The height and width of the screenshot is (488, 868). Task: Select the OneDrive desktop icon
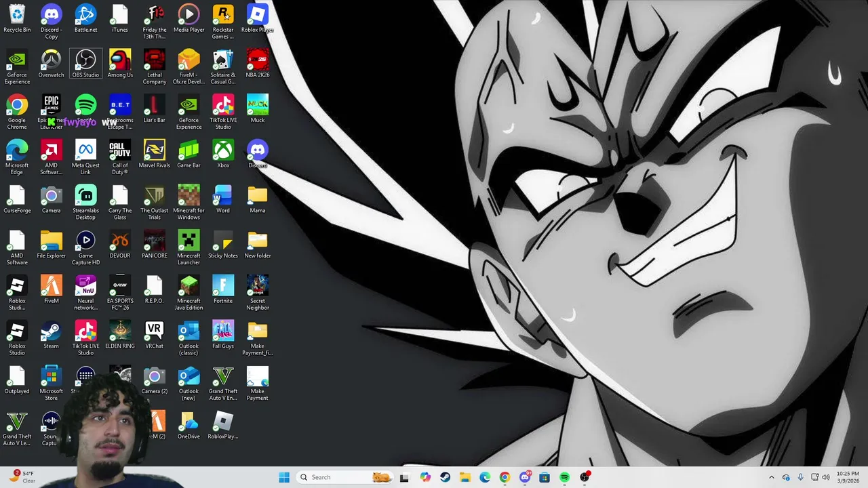[189, 426]
